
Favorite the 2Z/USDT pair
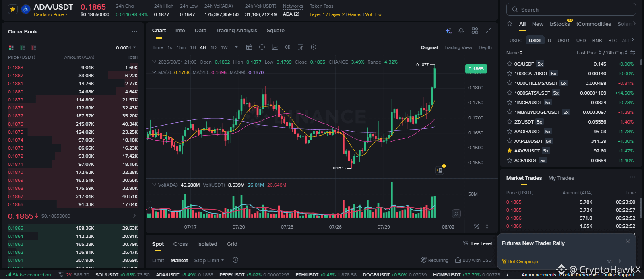pos(510,122)
